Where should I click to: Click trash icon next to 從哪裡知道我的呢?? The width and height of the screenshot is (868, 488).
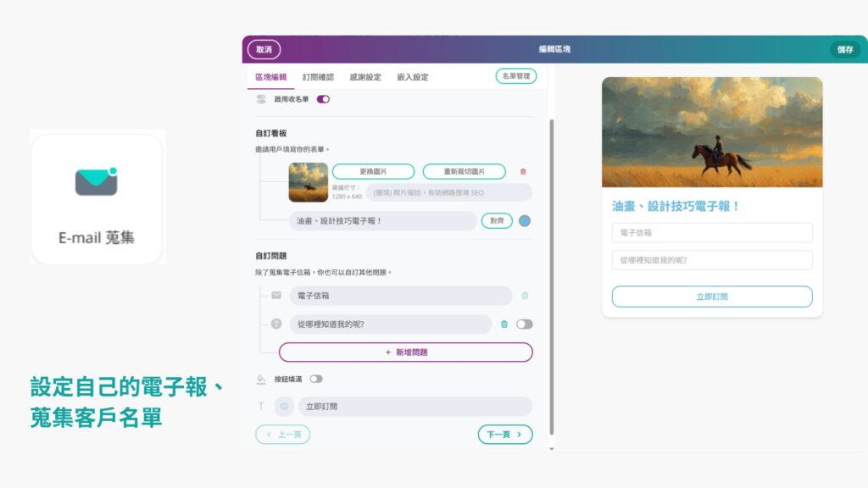pos(504,324)
